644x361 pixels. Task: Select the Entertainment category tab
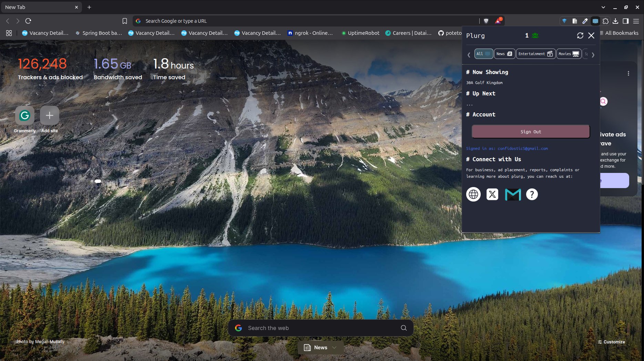click(535, 54)
